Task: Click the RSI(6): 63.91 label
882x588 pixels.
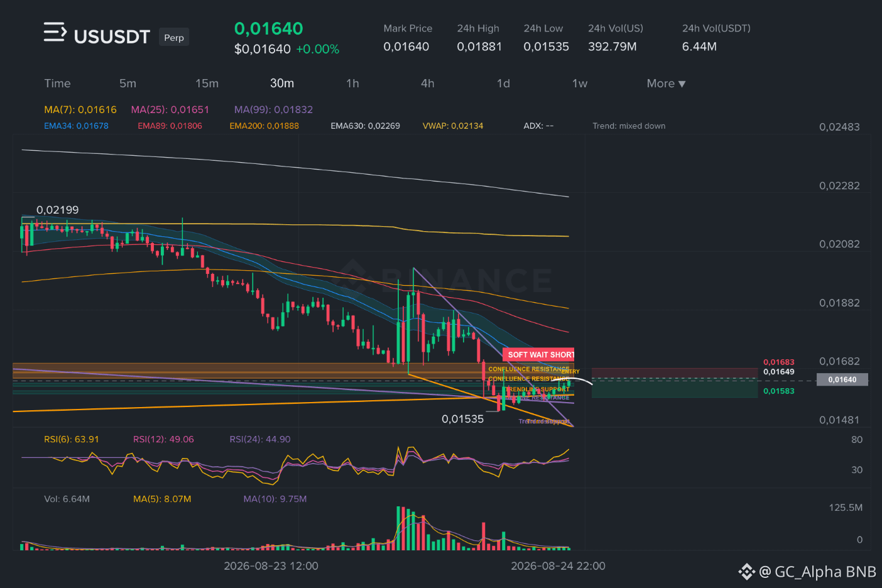Action: pyautogui.click(x=72, y=439)
